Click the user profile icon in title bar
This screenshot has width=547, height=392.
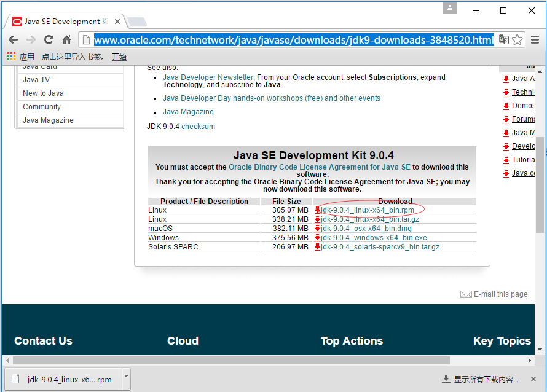450,7
